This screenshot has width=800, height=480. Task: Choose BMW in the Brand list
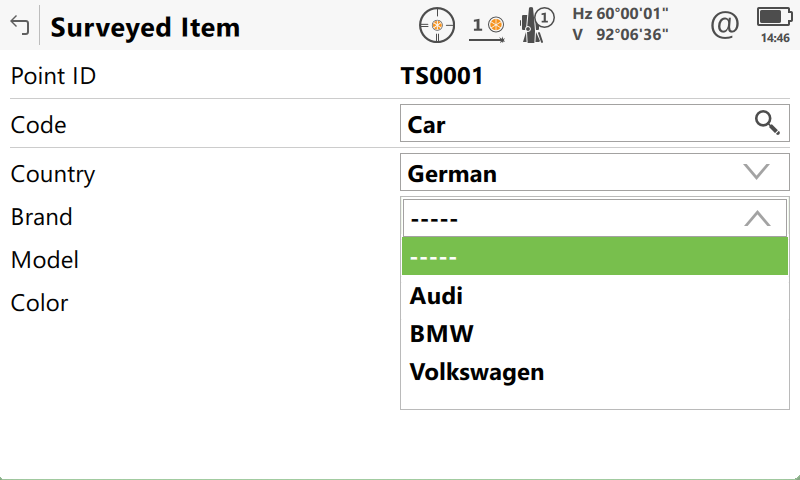(442, 333)
